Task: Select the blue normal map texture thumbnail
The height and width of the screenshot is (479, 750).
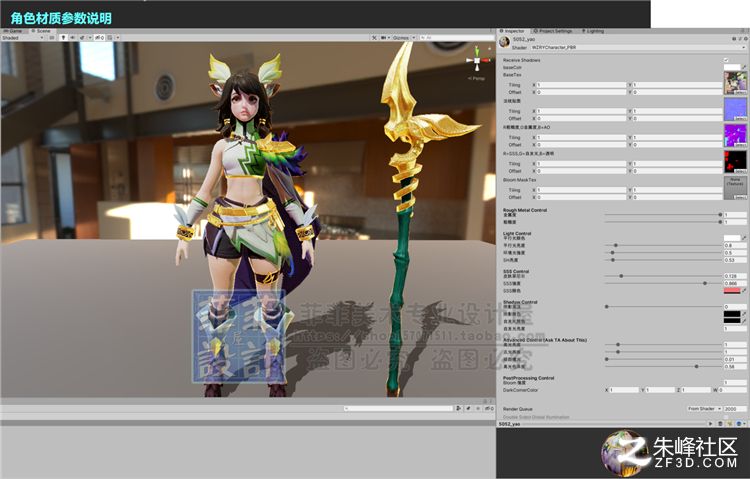Action: pos(735,109)
